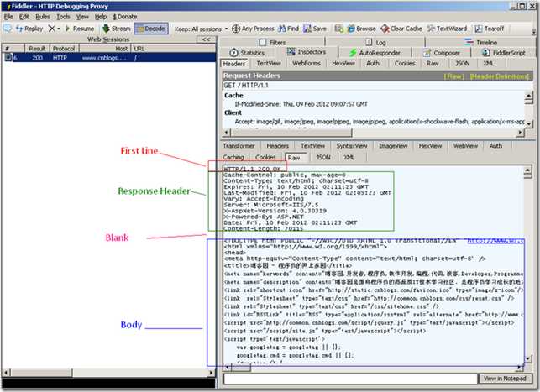The height and width of the screenshot is (392, 540).
Task: Open the Keep: All sessions dropdown
Action: coord(201,29)
